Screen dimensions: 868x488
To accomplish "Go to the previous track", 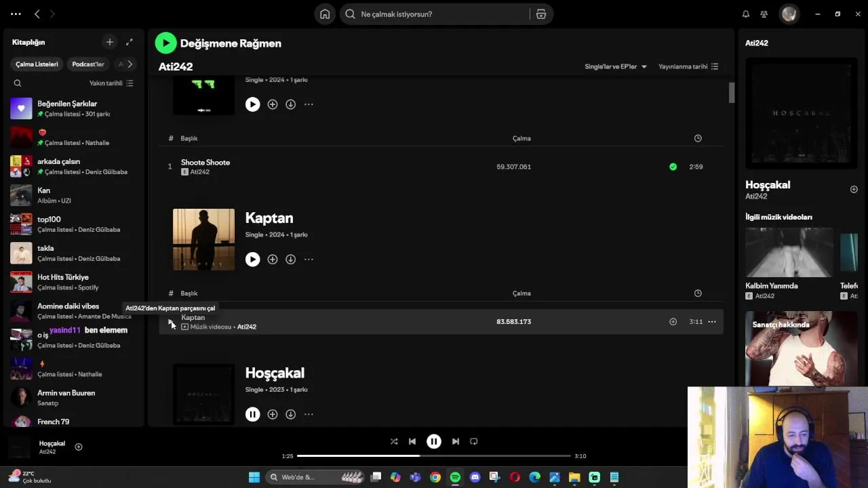I will (x=412, y=441).
